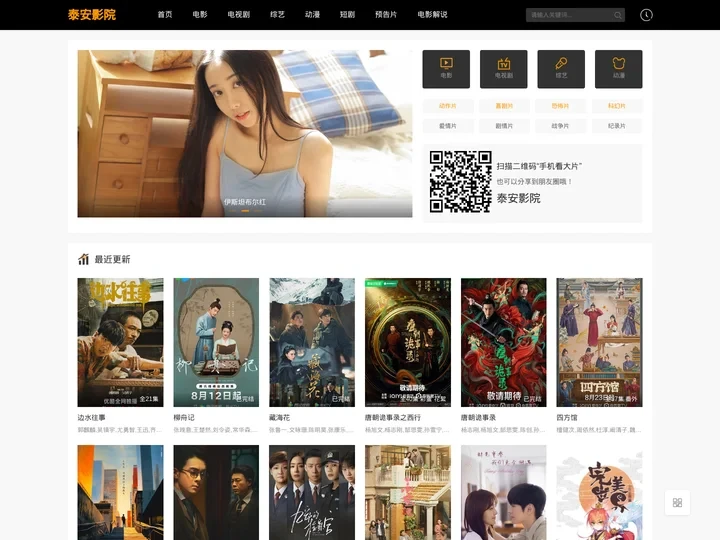Viewport: 720px width, 540px height.
Task: Filter by 恐怖片 genre
Action: (561, 106)
